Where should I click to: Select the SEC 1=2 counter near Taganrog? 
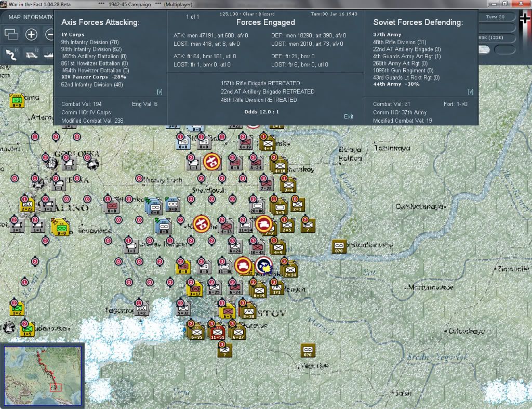point(142,309)
